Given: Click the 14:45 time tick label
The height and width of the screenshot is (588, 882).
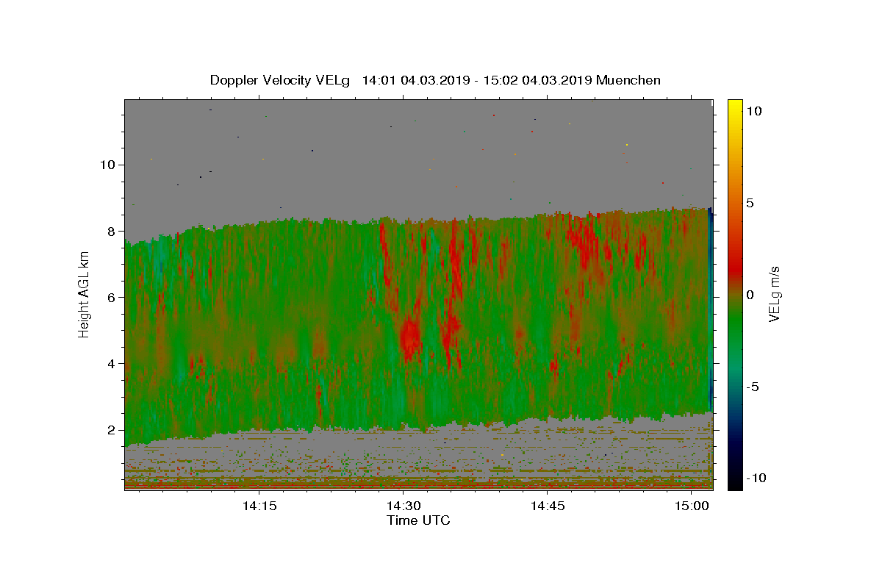Looking at the screenshot, I should coord(548,506).
